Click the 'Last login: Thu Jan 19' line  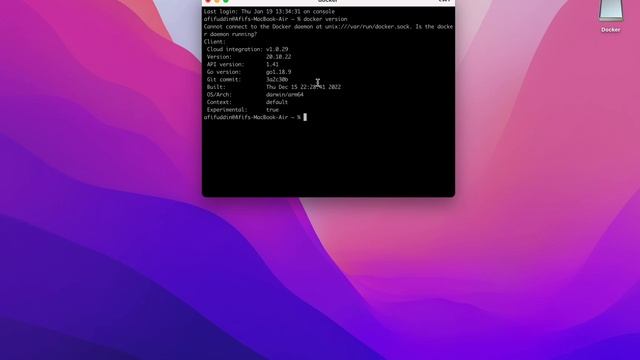(269, 11)
